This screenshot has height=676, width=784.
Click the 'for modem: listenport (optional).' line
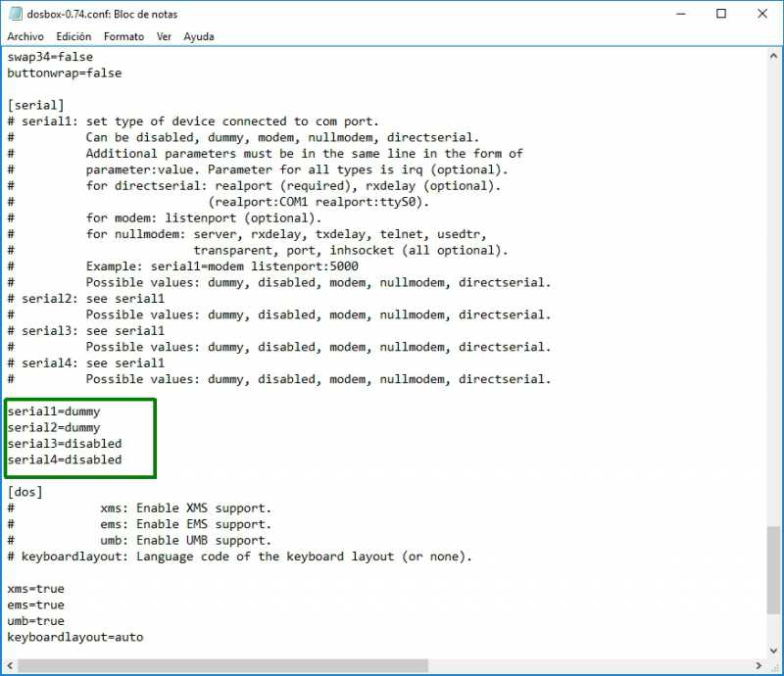[x=204, y=218]
